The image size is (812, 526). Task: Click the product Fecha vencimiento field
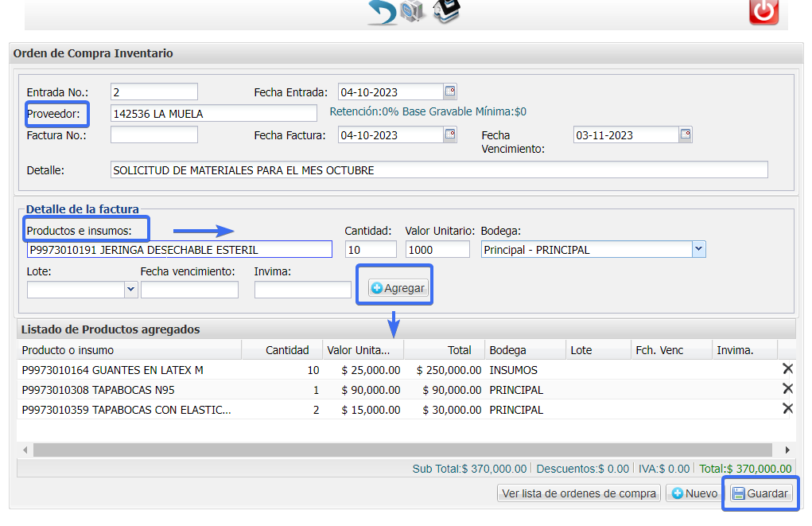pyautogui.click(x=189, y=289)
